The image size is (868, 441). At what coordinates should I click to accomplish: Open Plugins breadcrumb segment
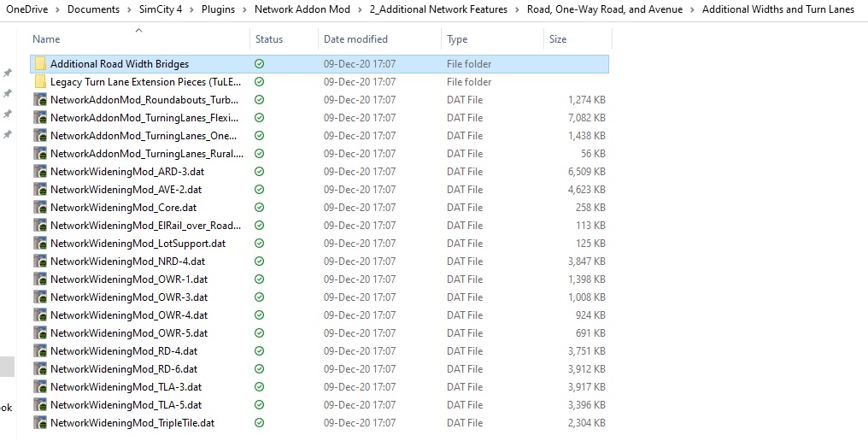pyautogui.click(x=218, y=9)
